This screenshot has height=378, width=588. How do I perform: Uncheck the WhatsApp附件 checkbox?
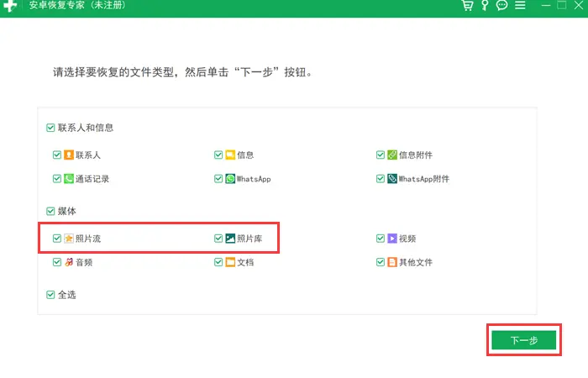point(381,178)
